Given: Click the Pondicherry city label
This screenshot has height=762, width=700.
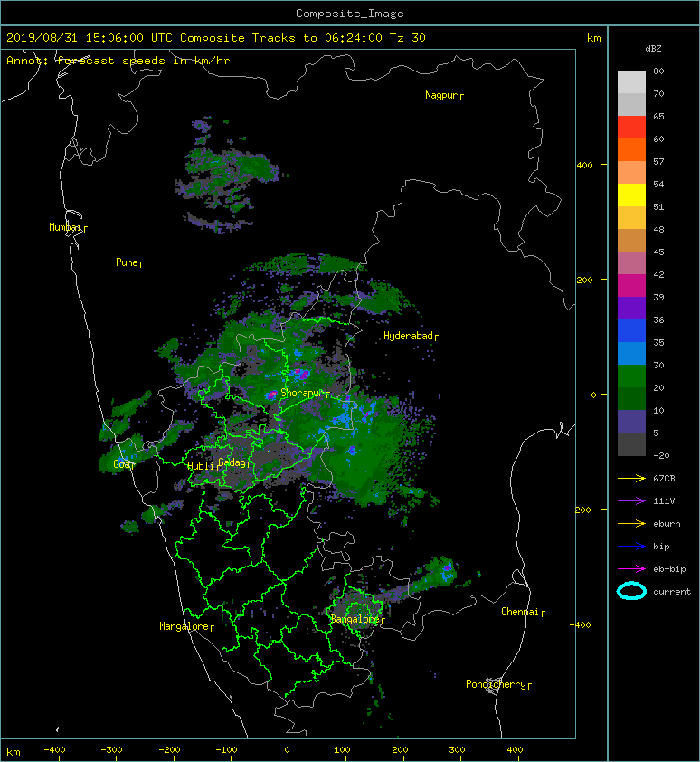Looking at the screenshot, I should tap(498, 684).
